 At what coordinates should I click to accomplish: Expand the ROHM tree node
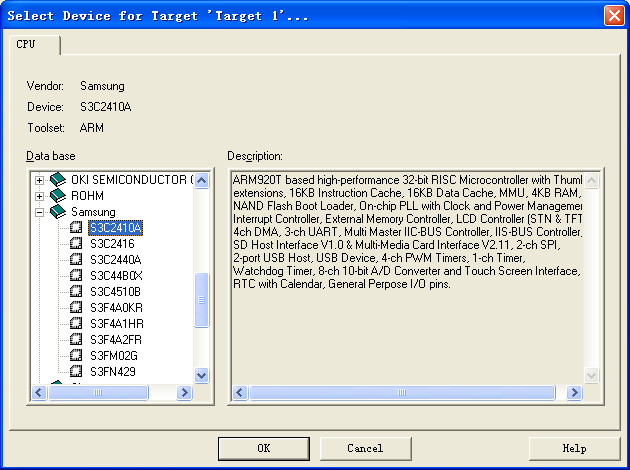(x=39, y=196)
